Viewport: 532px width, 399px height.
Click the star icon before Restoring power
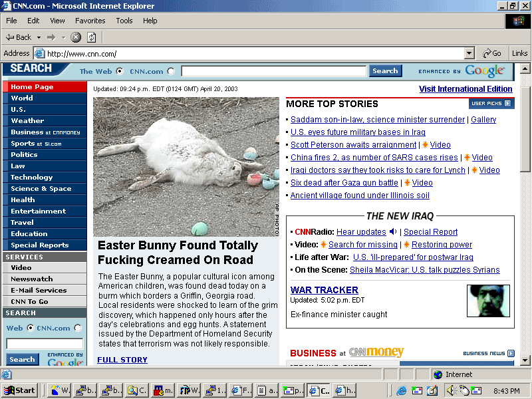(x=406, y=244)
